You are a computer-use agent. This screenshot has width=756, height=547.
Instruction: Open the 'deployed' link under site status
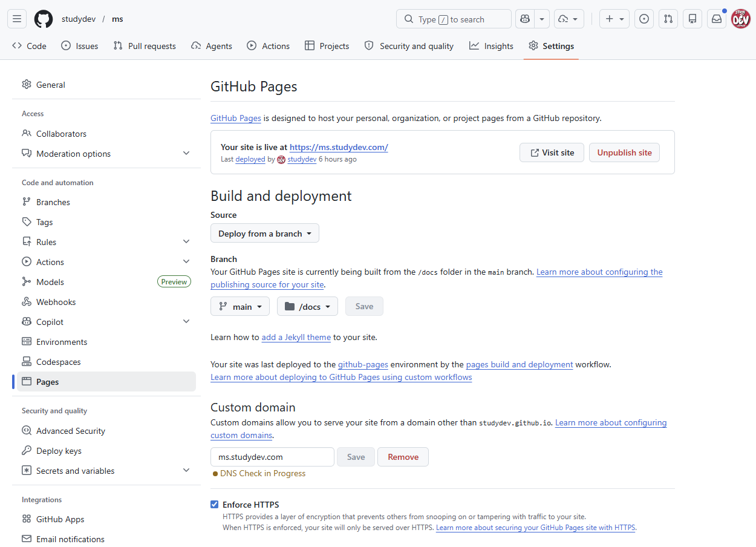click(x=250, y=159)
